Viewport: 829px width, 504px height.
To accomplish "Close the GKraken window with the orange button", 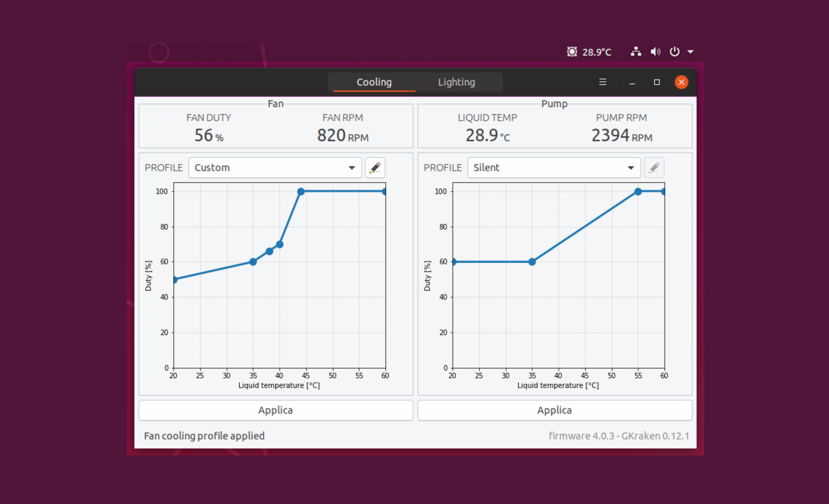I will click(x=681, y=82).
